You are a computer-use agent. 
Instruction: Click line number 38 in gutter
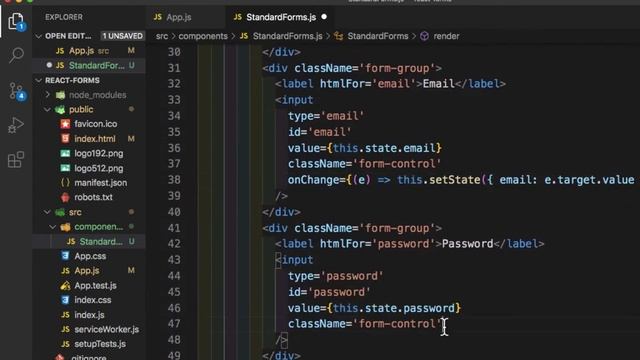coord(174,180)
